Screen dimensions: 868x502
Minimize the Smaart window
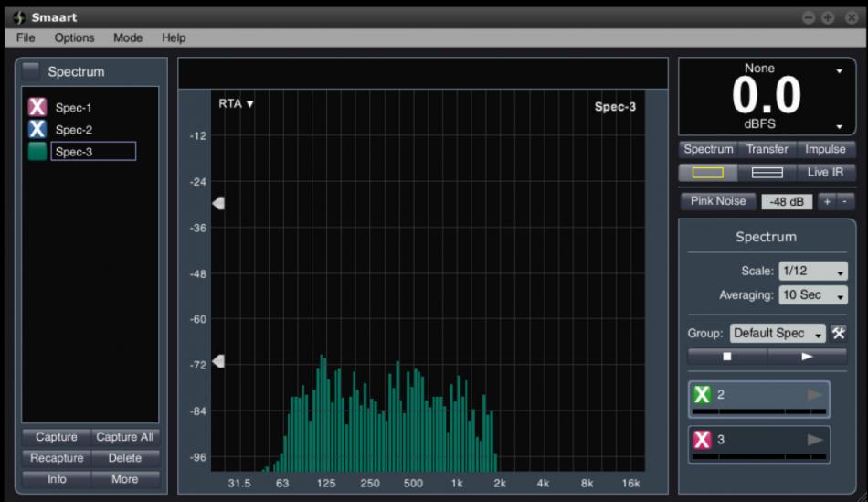point(809,17)
